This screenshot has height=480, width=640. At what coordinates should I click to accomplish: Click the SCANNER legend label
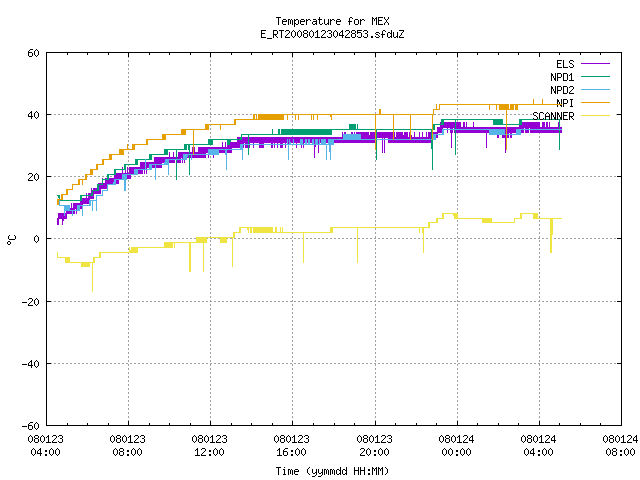[x=553, y=116]
